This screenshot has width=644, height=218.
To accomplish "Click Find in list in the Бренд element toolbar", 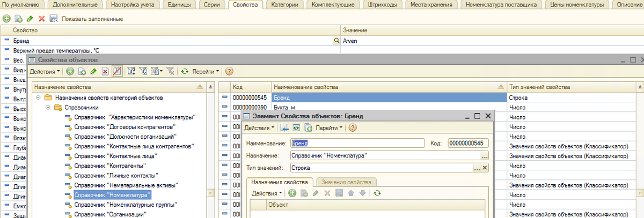I will click(x=284, y=127).
